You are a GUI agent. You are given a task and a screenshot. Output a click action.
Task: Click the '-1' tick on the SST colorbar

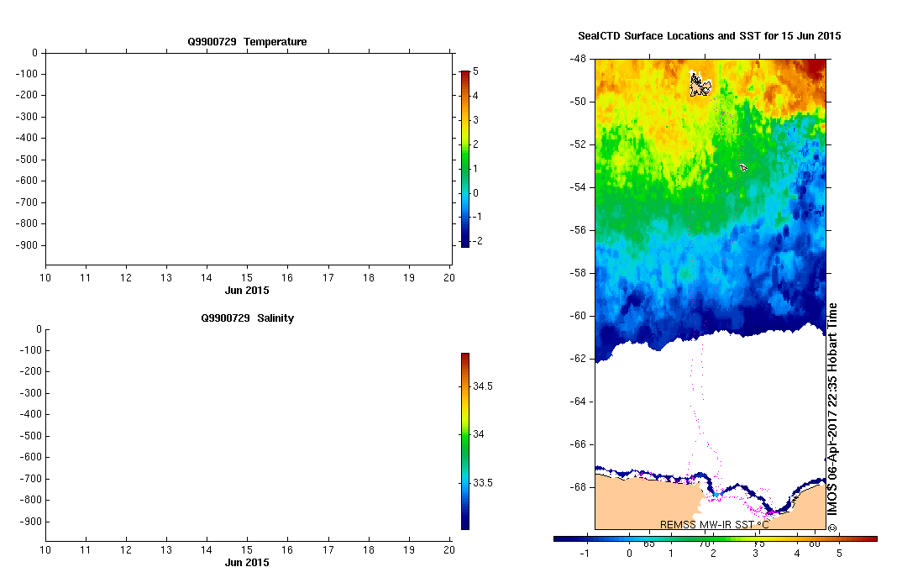pos(585,554)
